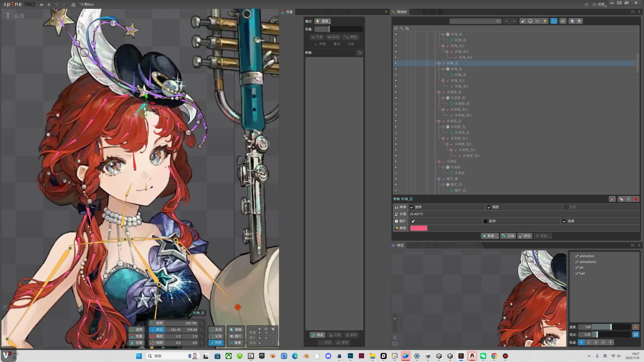Collapse the 刘海_左 bone node

coord(439,63)
